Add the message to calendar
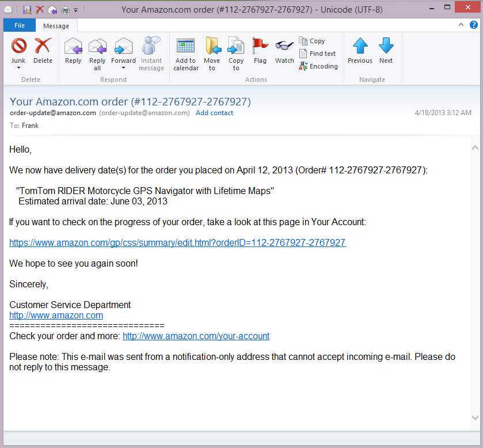 click(x=186, y=54)
